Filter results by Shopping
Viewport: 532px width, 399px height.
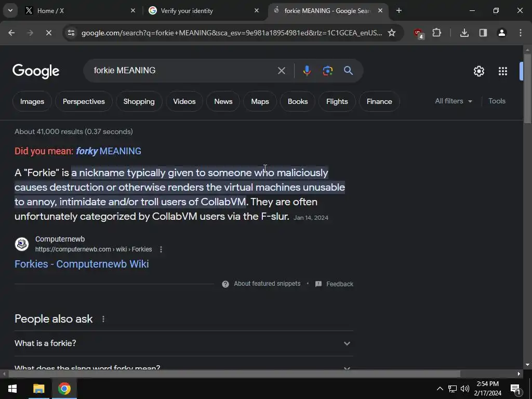point(139,101)
